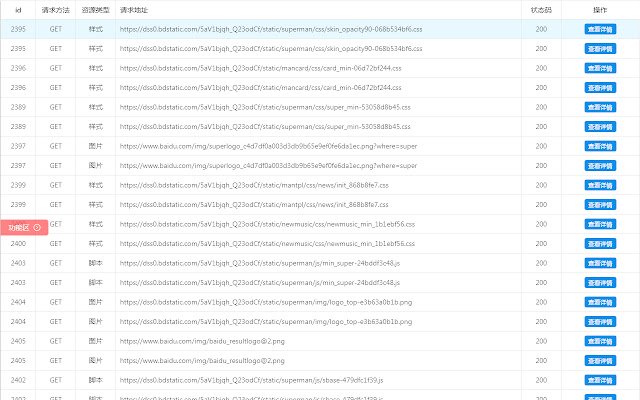Click 查看详情 in the first 2403 row
This screenshot has width=640, height=400.
click(600, 263)
